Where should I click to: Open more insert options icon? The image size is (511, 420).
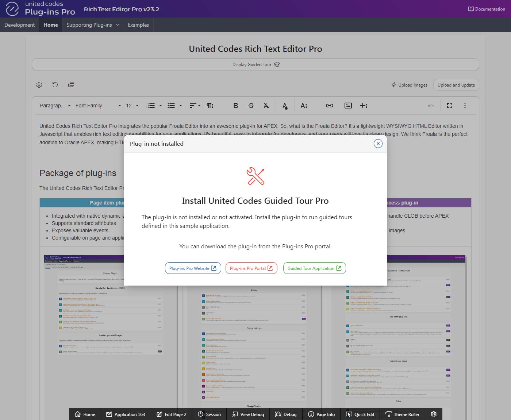point(364,106)
